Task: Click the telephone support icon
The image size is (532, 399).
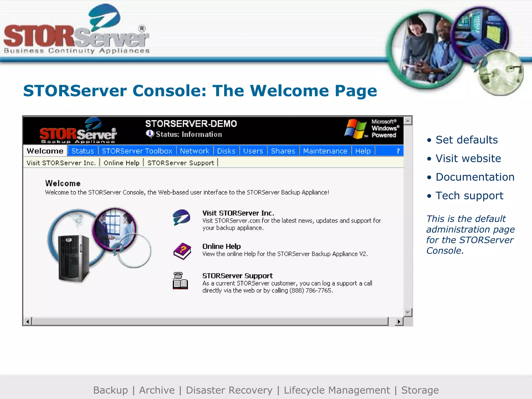Action: (180, 281)
